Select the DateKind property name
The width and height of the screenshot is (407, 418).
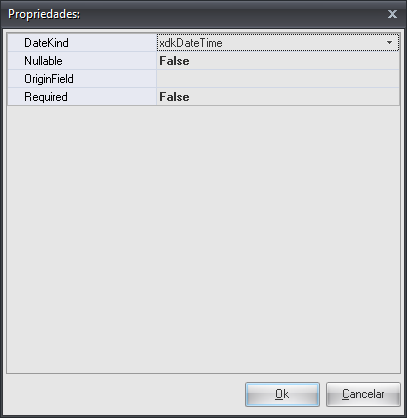46,43
